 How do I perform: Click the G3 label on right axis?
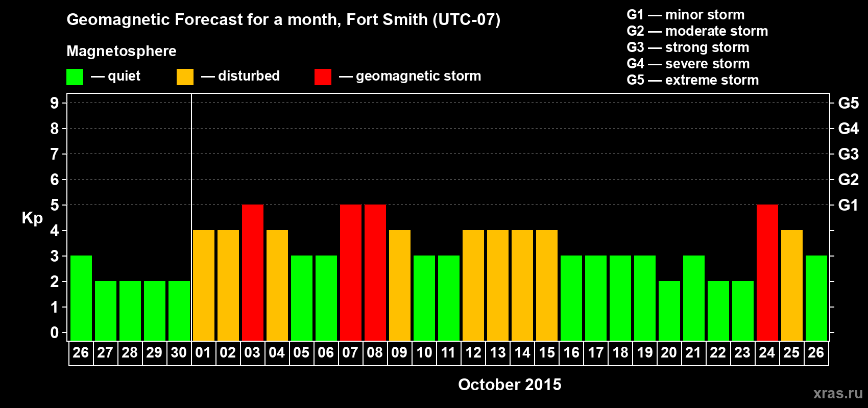[849, 154]
